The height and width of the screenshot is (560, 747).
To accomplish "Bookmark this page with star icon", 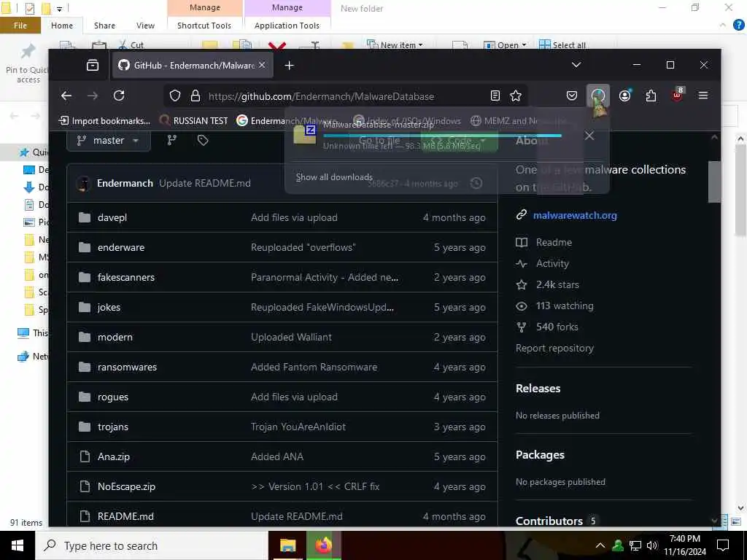I will 516,96.
